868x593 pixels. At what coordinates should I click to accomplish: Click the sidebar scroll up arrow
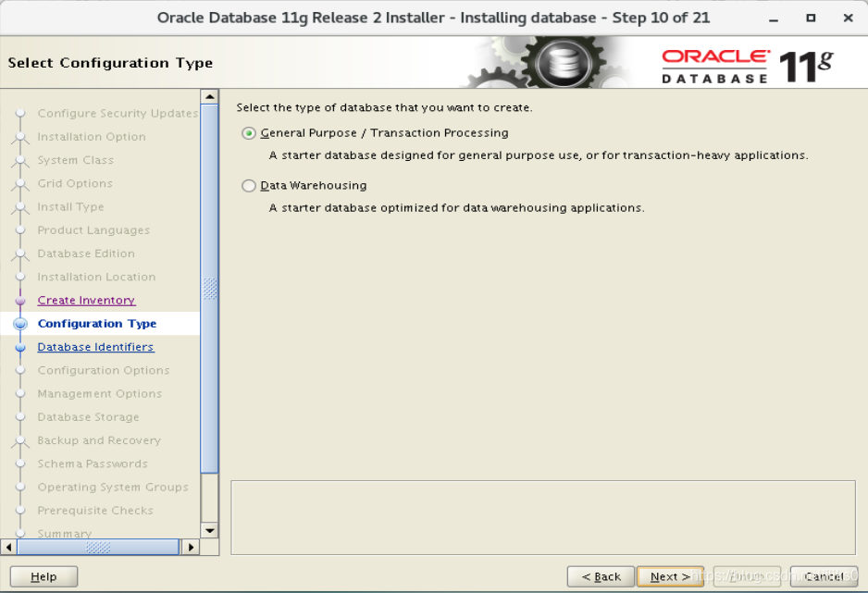click(210, 97)
